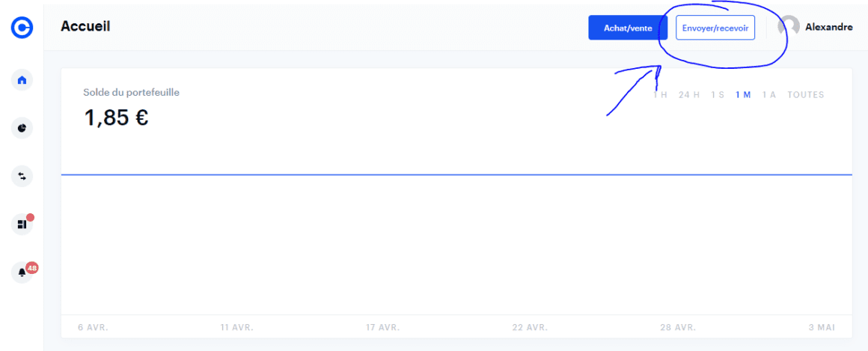The height and width of the screenshot is (351, 868).
Task: Click the Envoyer/recevoir button
Action: (715, 28)
